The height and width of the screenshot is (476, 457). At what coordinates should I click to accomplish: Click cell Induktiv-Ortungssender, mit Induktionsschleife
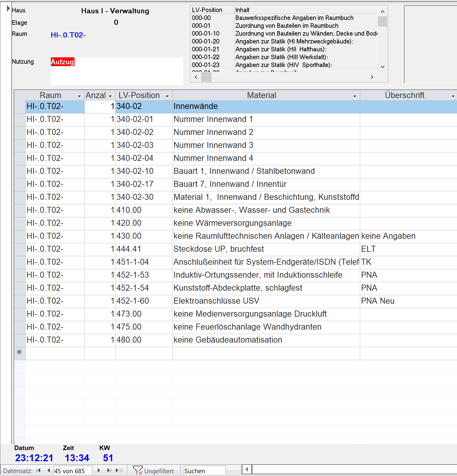click(x=266, y=275)
